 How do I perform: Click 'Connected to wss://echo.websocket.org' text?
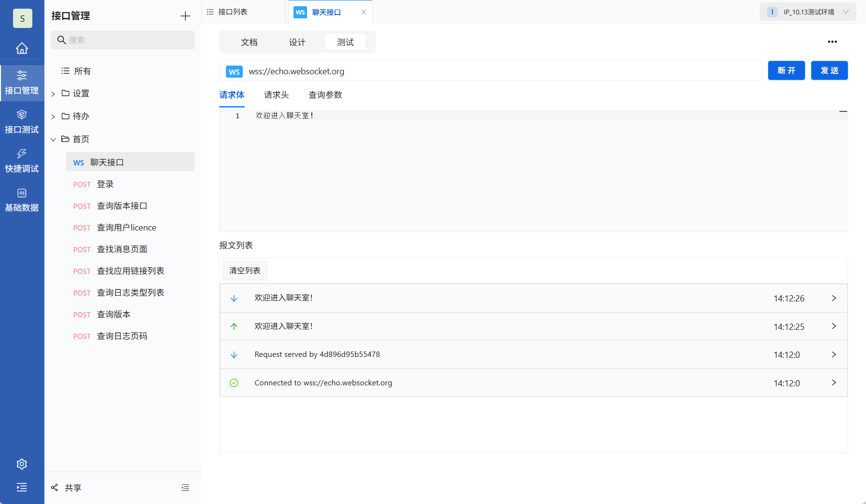coord(323,383)
